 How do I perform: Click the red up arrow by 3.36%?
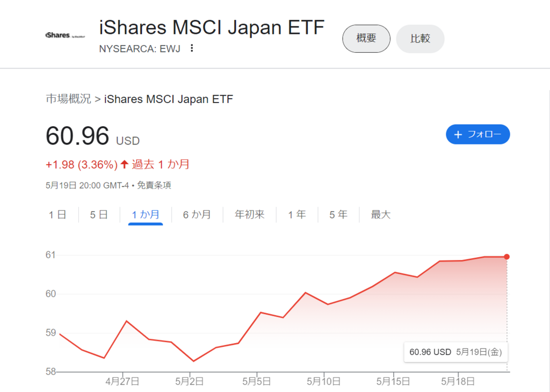click(124, 164)
